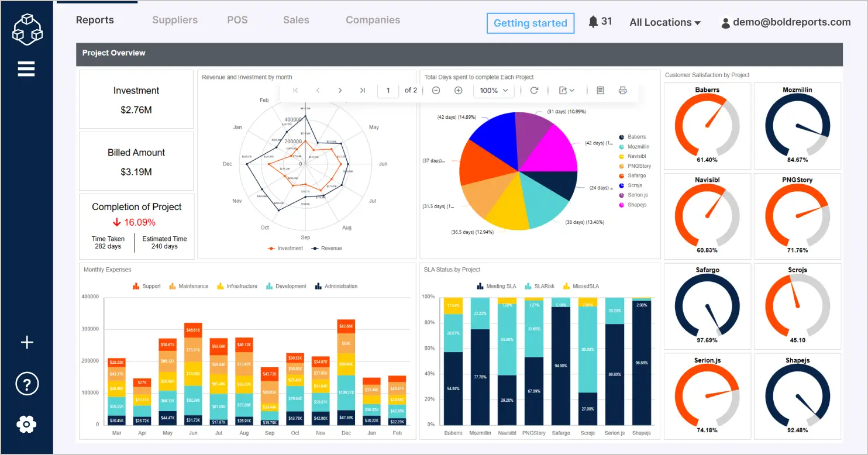Open help via question mark icon
This screenshot has width=868, height=455.
pyautogui.click(x=27, y=384)
